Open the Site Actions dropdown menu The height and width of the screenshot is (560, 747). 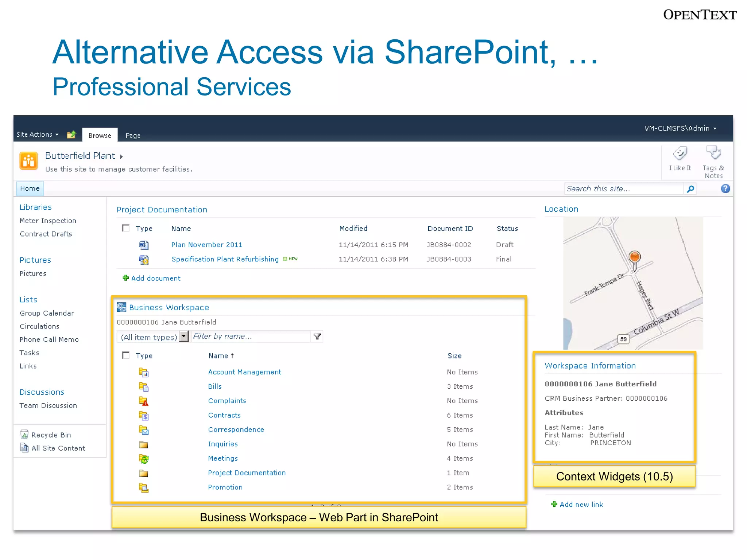pos(38,135)
